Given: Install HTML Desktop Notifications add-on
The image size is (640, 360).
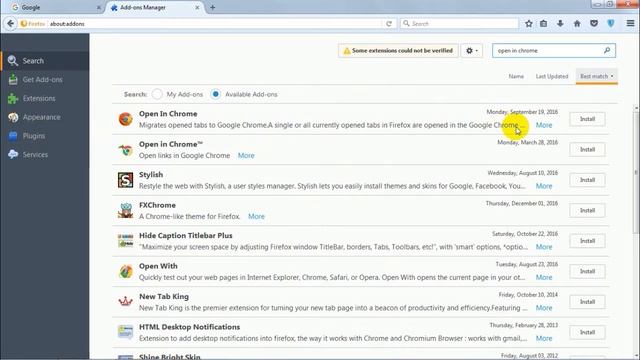Looking at the screenshot, I should [x=587, y=332].
